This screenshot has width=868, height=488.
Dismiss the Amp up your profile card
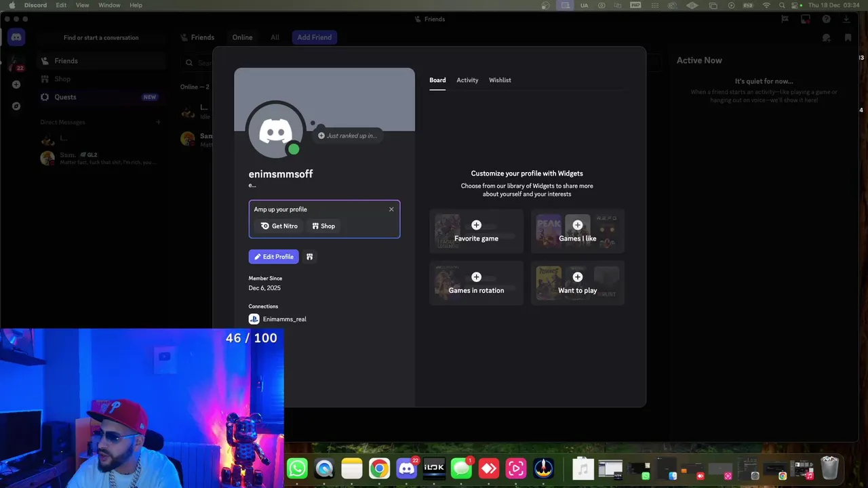(x=391, y=209)
